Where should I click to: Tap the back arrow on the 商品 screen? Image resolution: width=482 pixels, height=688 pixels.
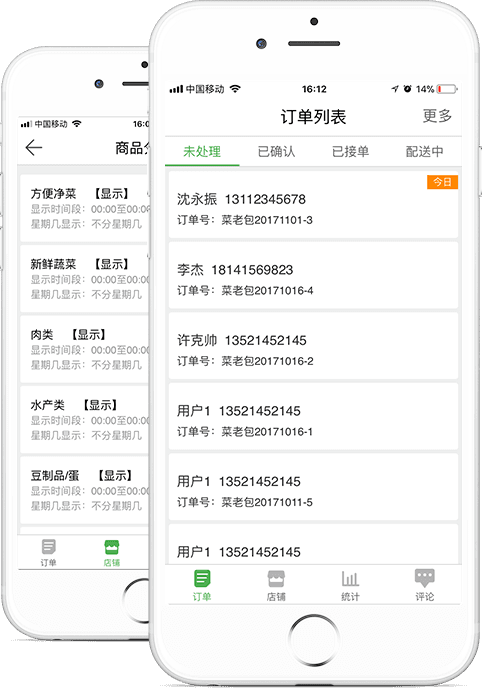click(x=34, y=147)
